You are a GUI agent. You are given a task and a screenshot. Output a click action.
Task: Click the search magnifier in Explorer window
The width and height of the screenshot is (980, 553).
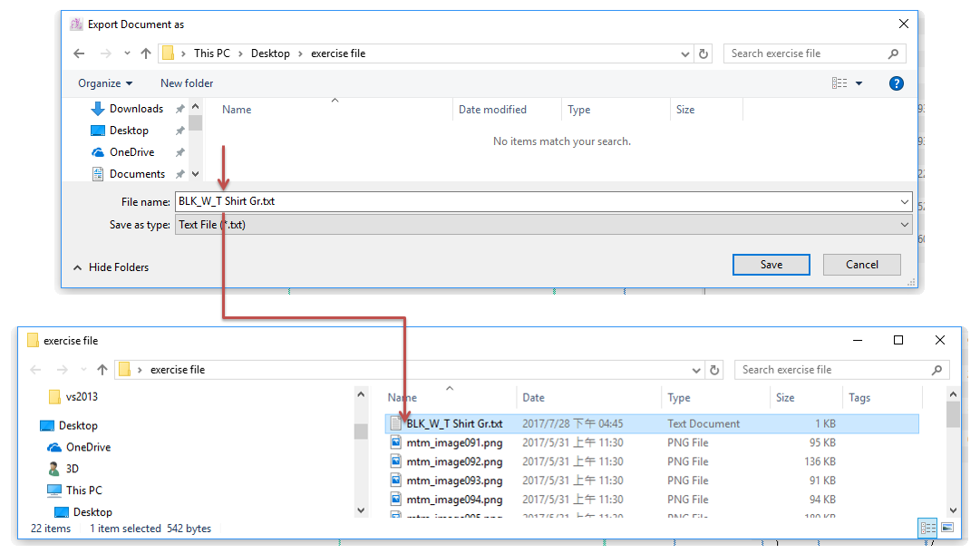pos(936,370)
